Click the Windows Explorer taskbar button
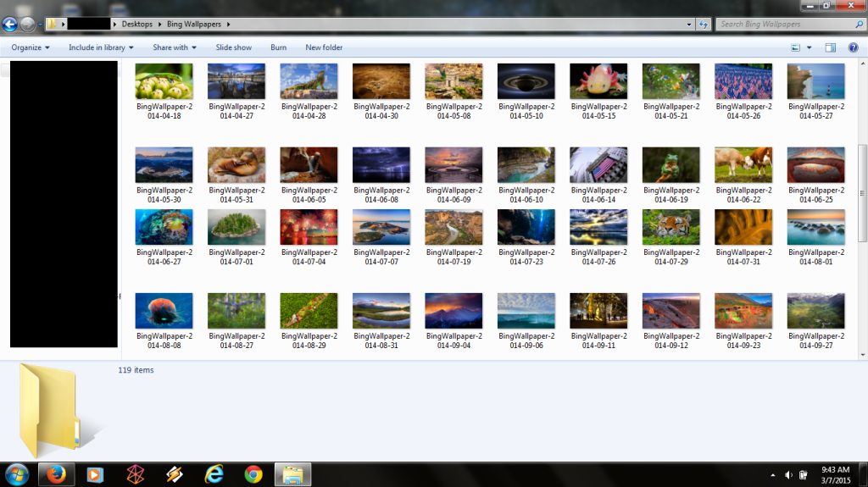The height and width of the screenshot is (487, 868). pos(292,475)
